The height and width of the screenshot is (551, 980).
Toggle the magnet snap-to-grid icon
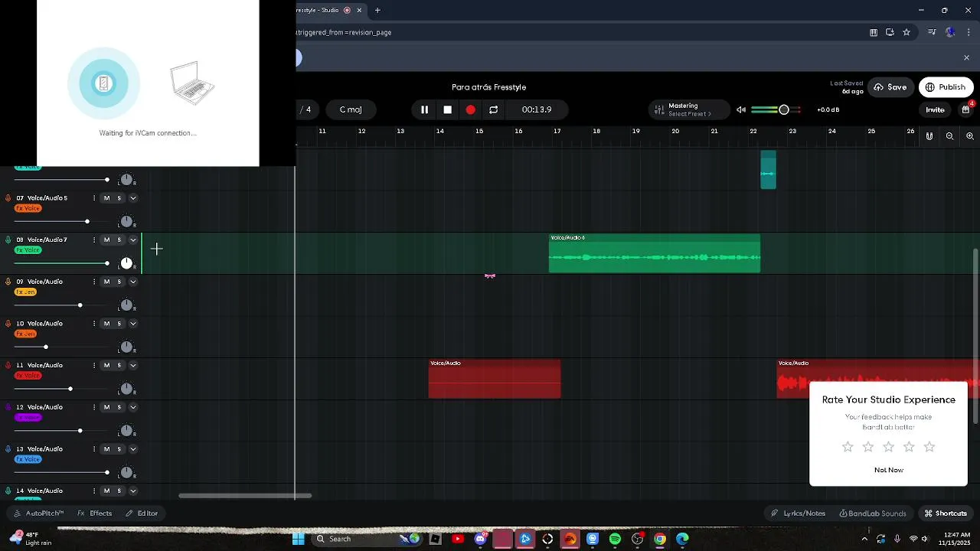(x=929, y=136)
